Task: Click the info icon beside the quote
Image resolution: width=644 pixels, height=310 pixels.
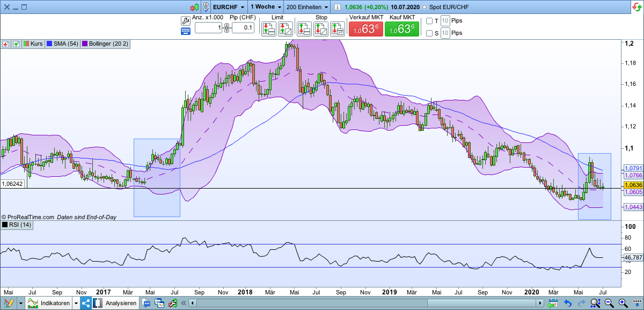Action: pyautogui.click(x=336, y=7)
